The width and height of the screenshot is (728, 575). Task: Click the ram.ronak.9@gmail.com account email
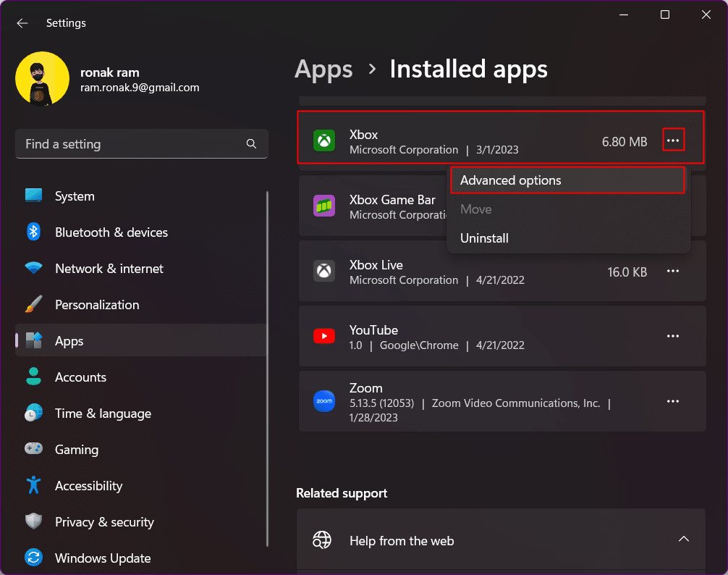point(140,88)
